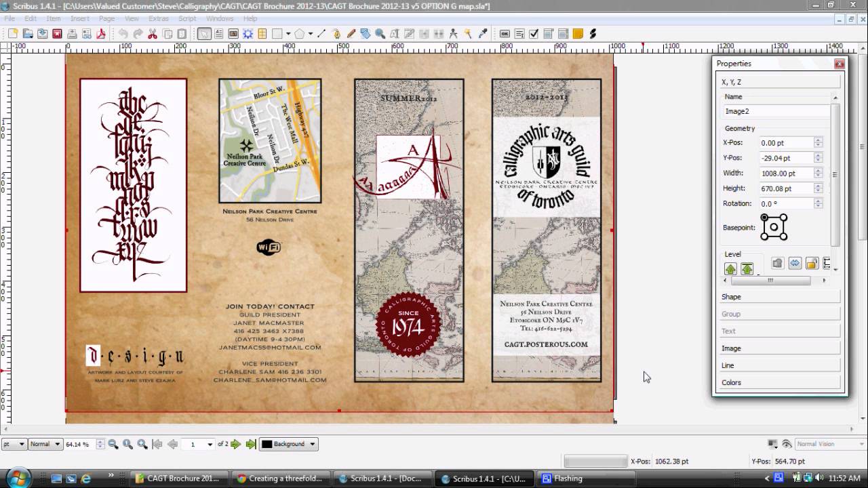Open the Page menu
Screen dimensions: 868x488
click(x=106, y=18)
